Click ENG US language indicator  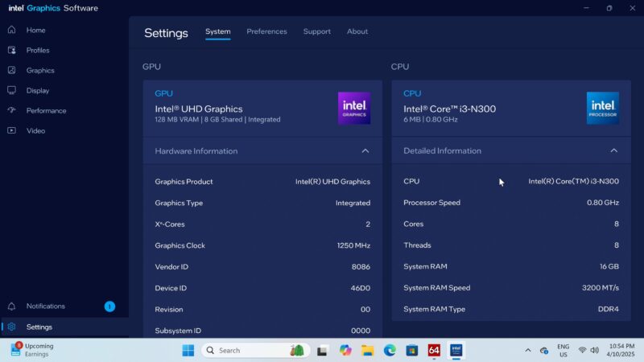(563, 351)
